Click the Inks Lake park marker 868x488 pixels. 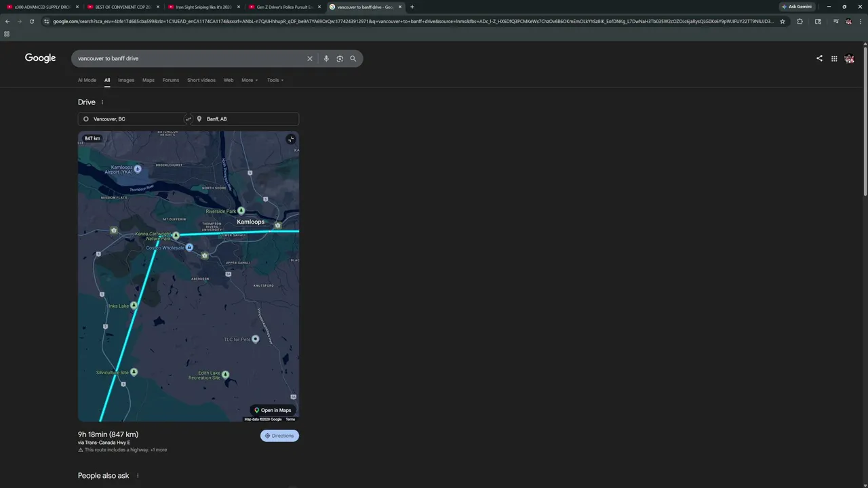click(134, 306)
